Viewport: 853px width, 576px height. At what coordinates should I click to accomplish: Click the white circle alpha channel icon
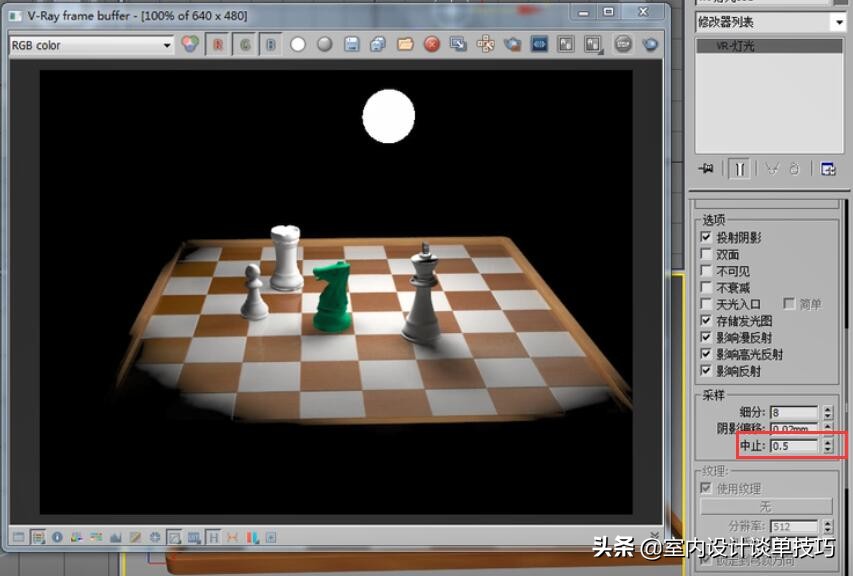pos(298,45)
